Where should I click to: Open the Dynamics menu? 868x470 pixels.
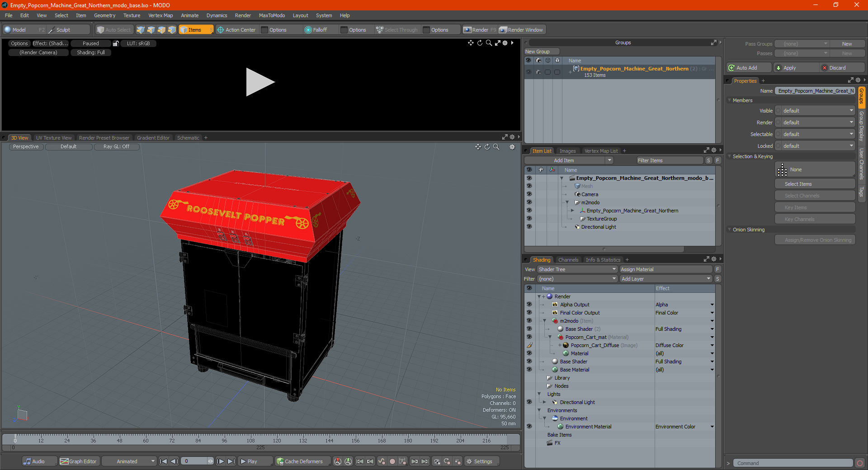click(x=217, y=15)
